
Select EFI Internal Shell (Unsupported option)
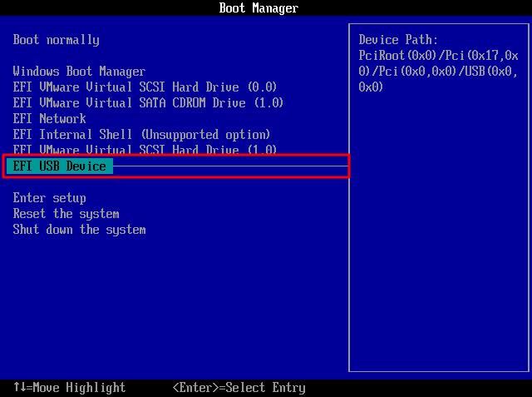coord(141,135)
